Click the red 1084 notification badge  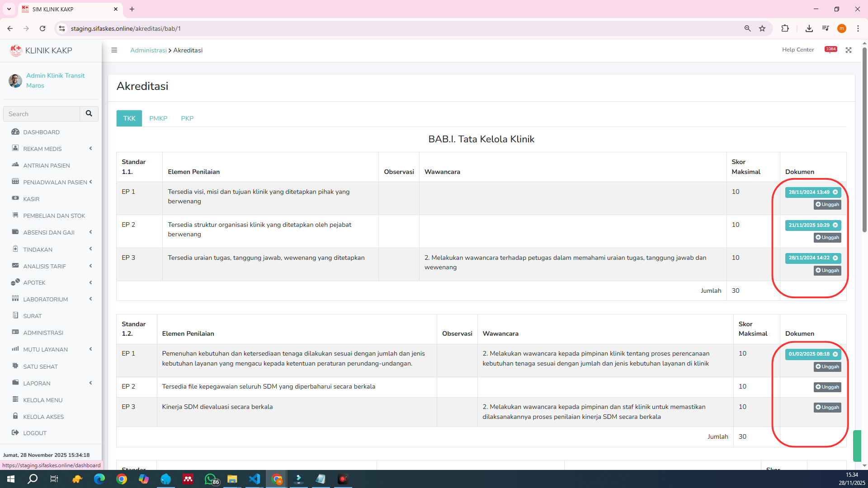pyautogui.click(x=830, y=49)
